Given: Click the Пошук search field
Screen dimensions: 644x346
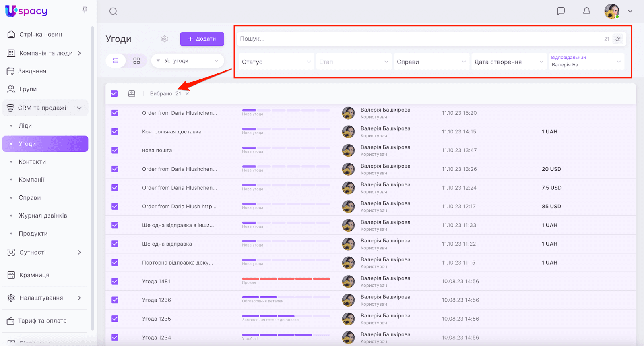Looking at the screenshot, I should point(419,39).
